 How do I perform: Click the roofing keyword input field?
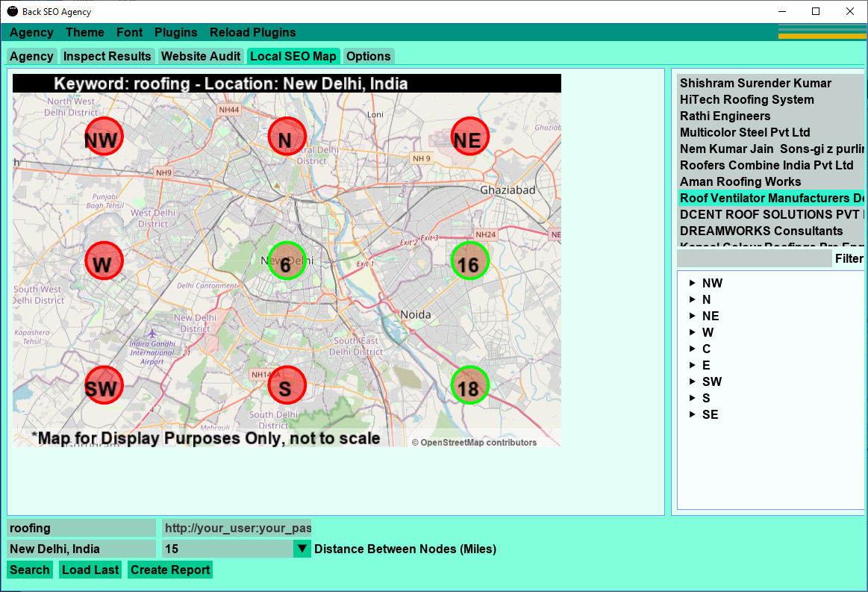tap(81, 528)
